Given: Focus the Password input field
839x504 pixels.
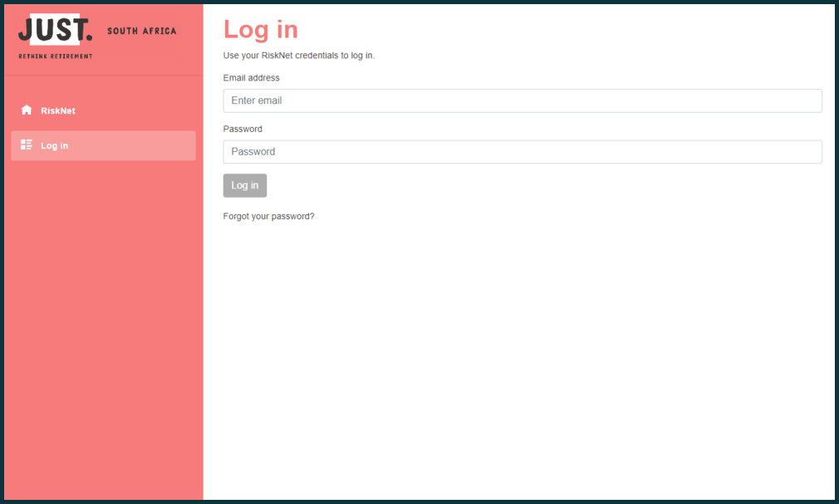Looking at the screenshot, I should [x=522, y=152].
